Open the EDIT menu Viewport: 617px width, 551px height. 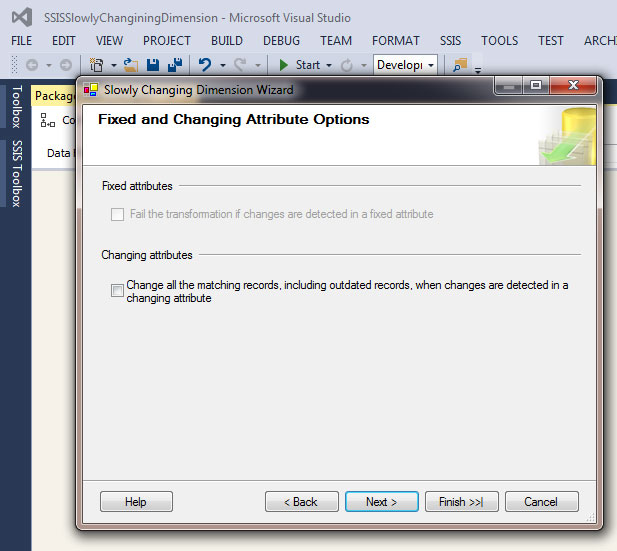(x=64, y=41)
